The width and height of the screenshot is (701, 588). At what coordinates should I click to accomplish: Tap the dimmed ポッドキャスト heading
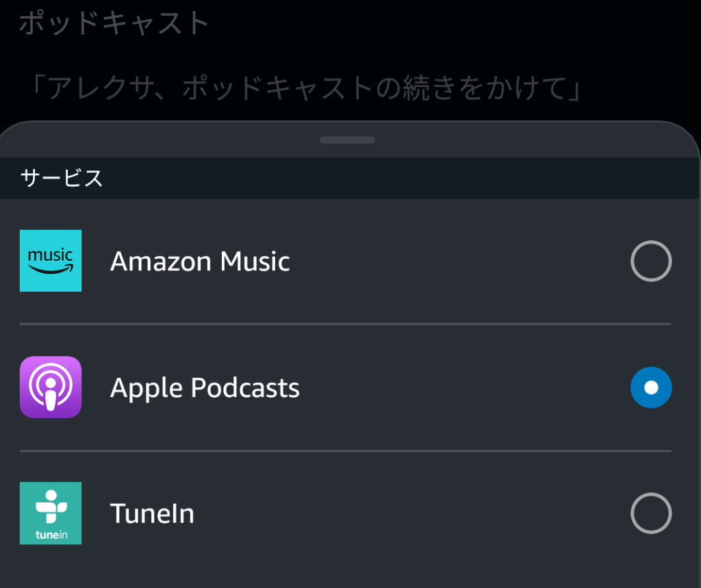pos(114,23)
